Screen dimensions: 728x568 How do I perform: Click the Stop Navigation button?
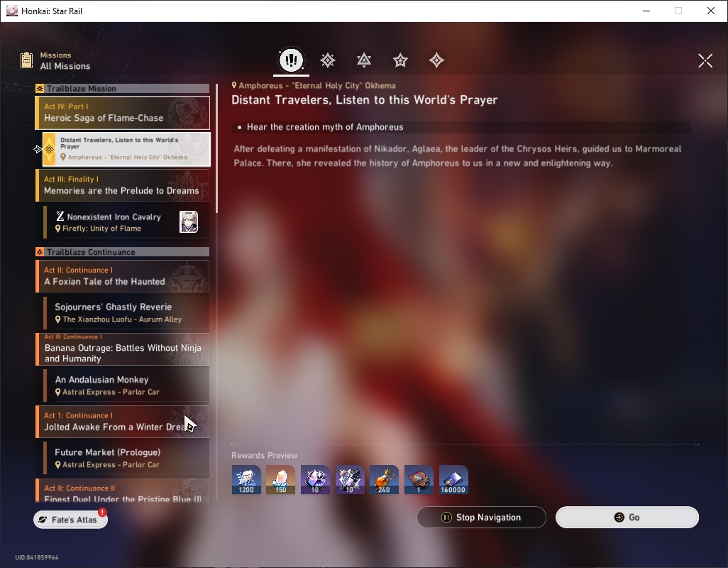point(482,517)
